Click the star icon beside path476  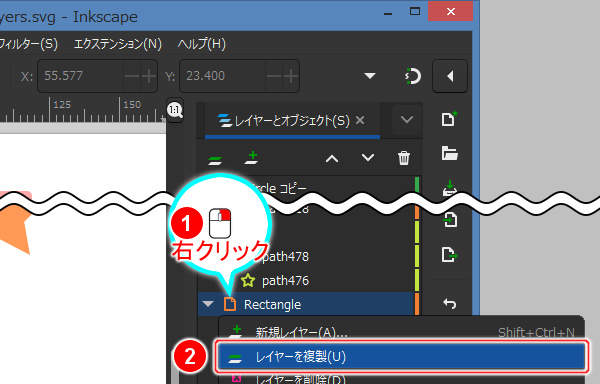(x=248, y=280)
